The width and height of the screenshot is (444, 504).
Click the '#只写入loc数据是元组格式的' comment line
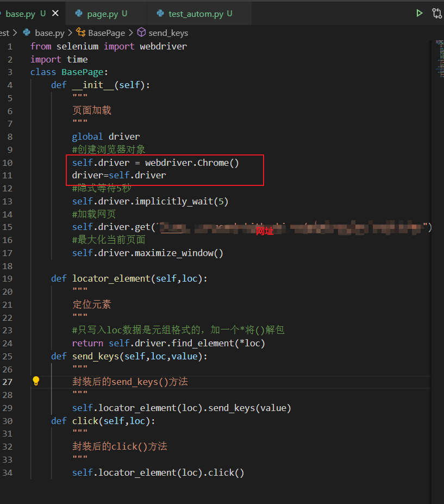click(178, 330)
